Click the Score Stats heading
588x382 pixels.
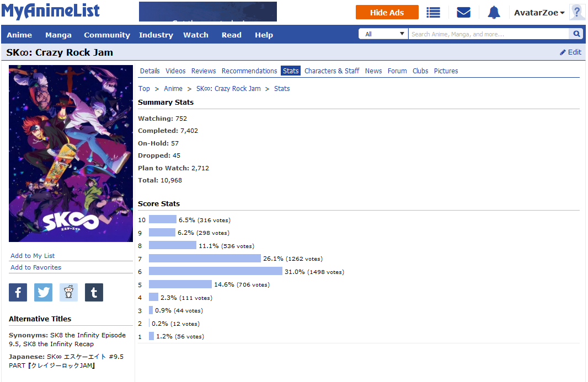159,203
